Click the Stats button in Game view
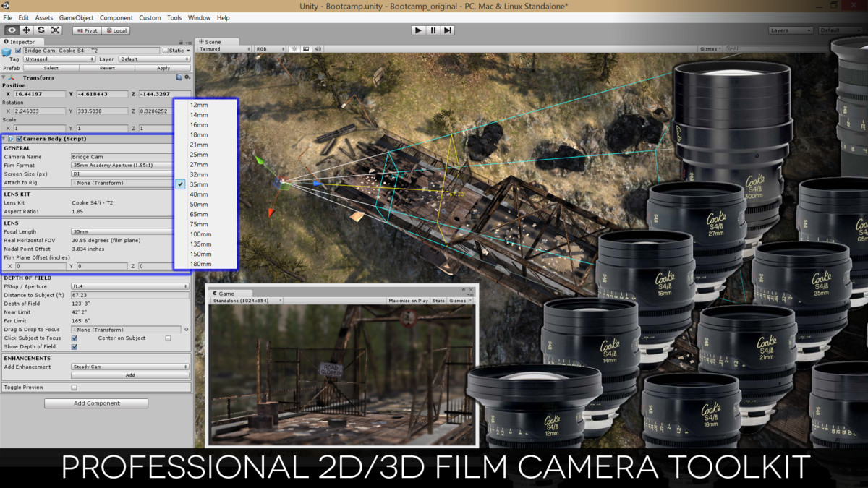Image resolution: width=868 pixels, height=488 pixels. coord(439,301)
